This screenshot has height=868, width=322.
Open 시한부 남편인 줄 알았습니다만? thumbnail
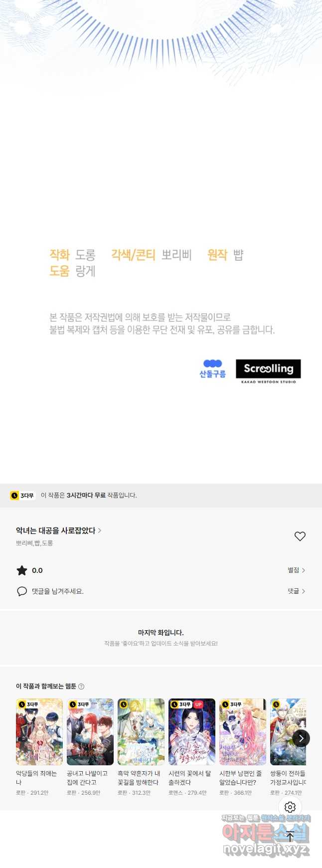point(243,732)
